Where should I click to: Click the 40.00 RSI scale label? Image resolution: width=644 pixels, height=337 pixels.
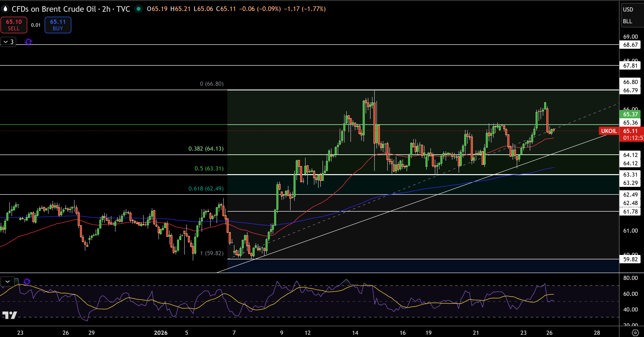630,310
